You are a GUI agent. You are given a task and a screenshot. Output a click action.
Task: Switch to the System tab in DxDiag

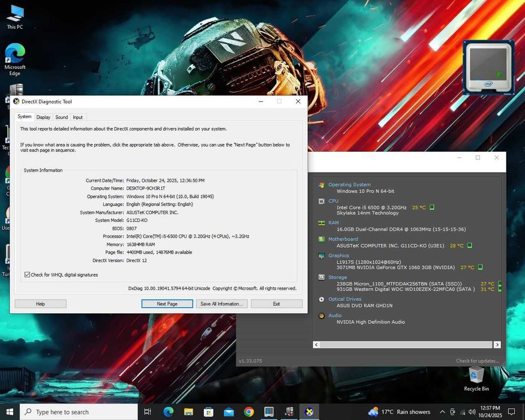click(x=25, y=116)
